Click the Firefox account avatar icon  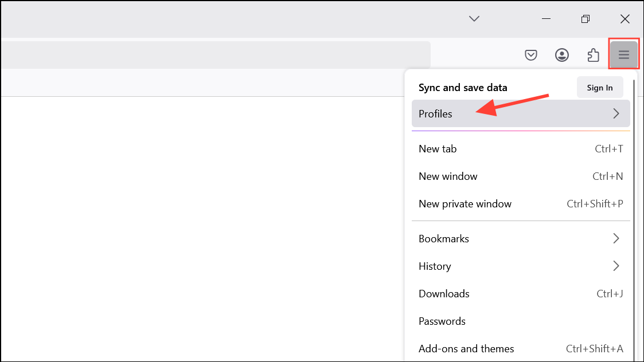coord(562,55)
